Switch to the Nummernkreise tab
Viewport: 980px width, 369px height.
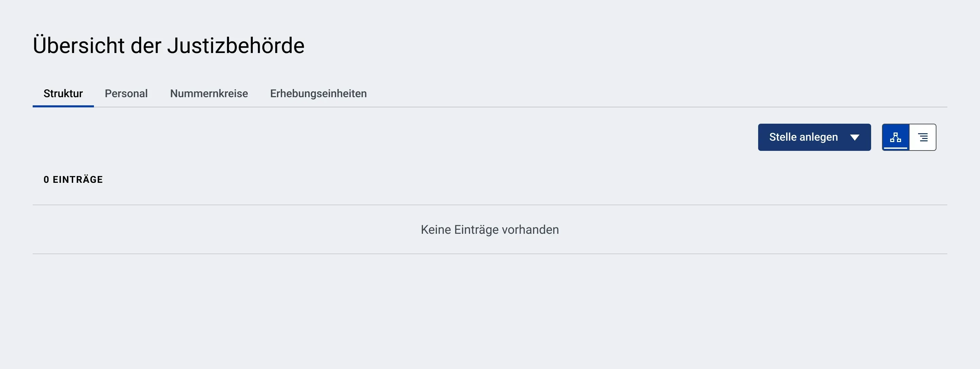pyautogui.click(x=209, y=93)
